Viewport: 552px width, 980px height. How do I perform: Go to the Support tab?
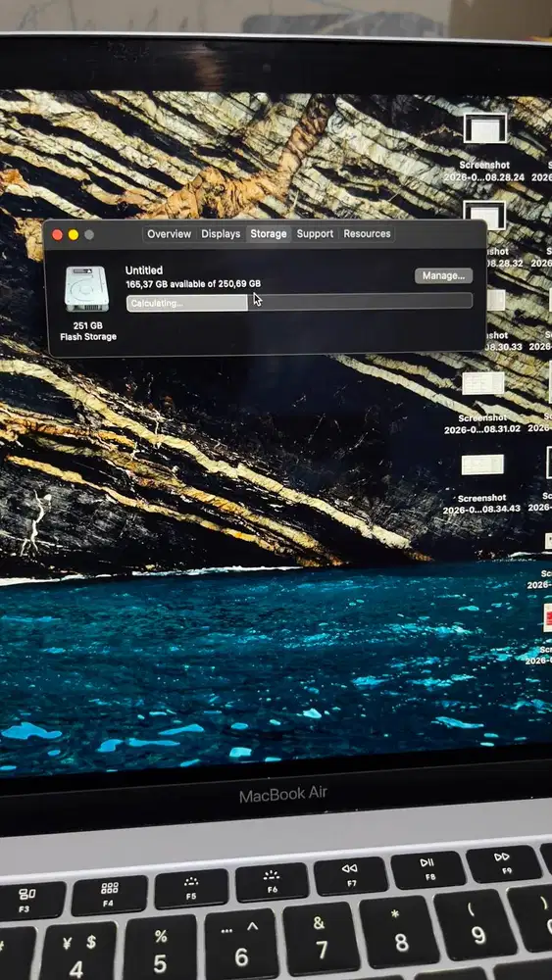(x=315, y=234)
